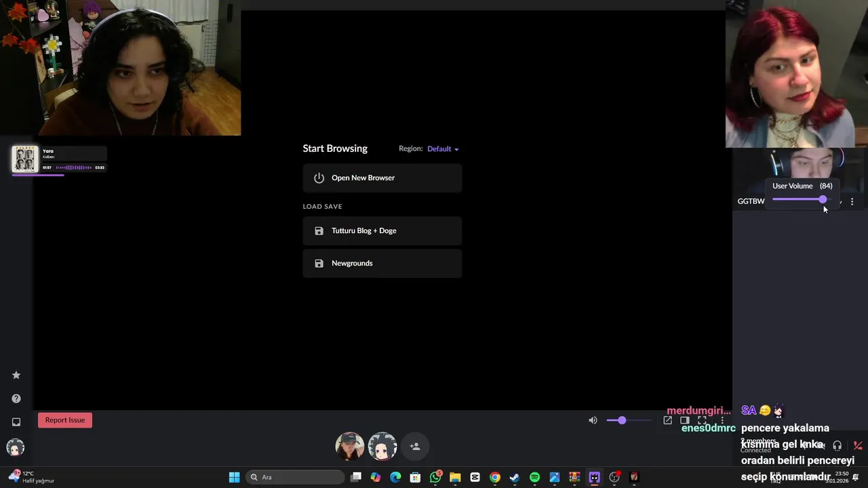This screenshot has width=868, height=488.
Task: Open the more options dots next to fullscreen
Action: (x=722, y=420)
